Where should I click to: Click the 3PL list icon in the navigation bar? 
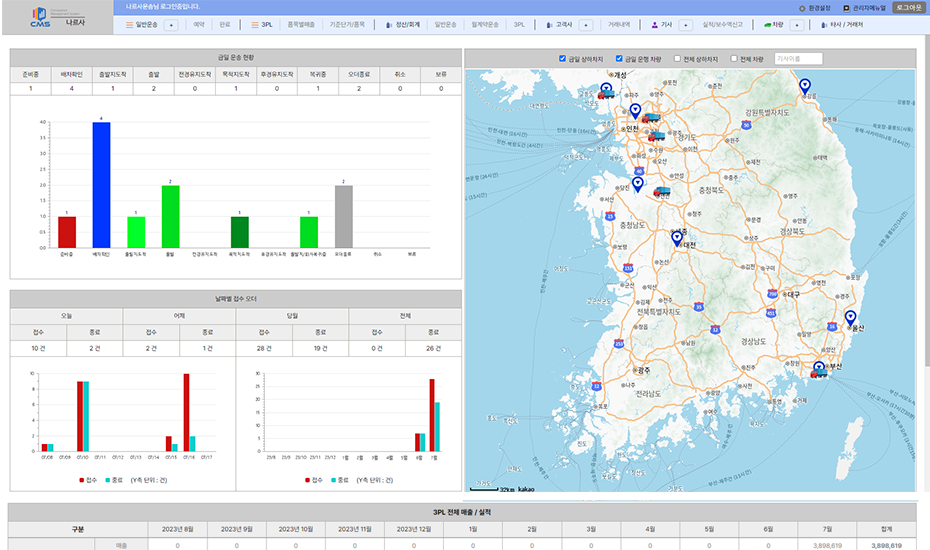(255, 25)
